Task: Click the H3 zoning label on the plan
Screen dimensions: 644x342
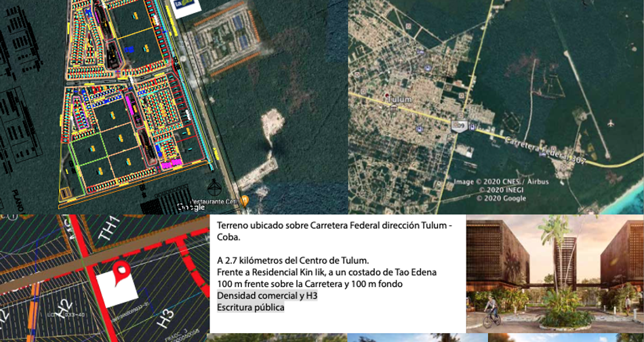Action: 165,318
